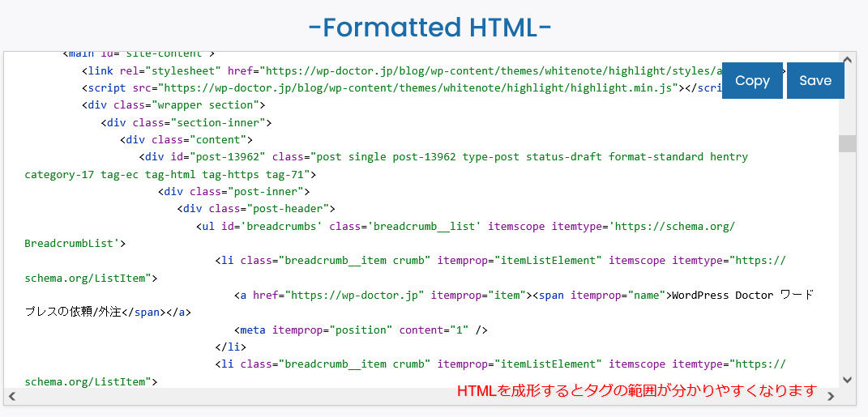Click the horizontal scrollbar right arrow
This screenshot has height=417, width=868.
point(831,396)
